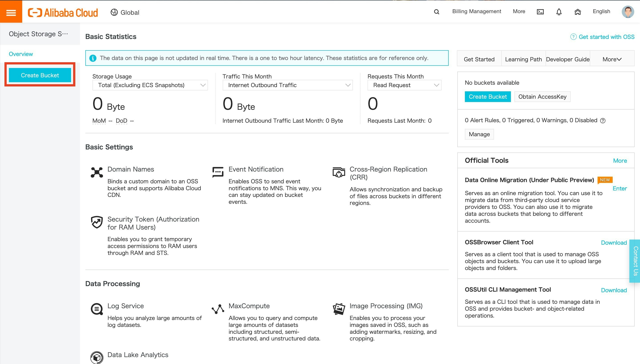Click the Get started question mark icon

pyautogui.click(x=573, y=37)
